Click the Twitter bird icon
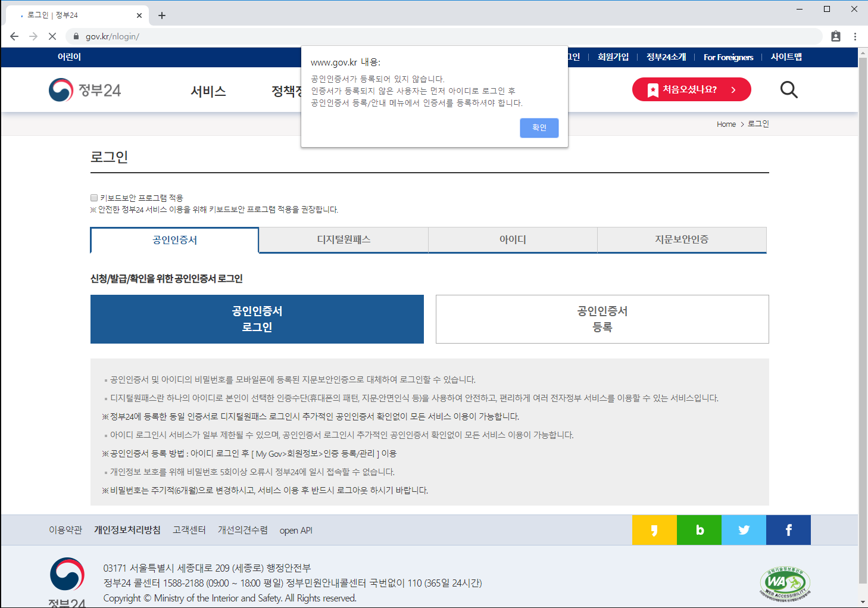Viewport: 868px width, 608px height. click(x=744, y=530)
